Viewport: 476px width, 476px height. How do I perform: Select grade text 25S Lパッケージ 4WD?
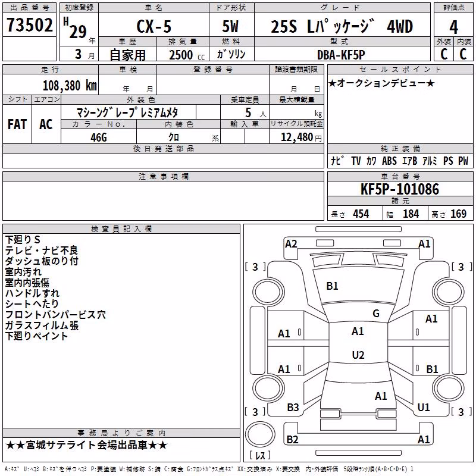(342, 26)
